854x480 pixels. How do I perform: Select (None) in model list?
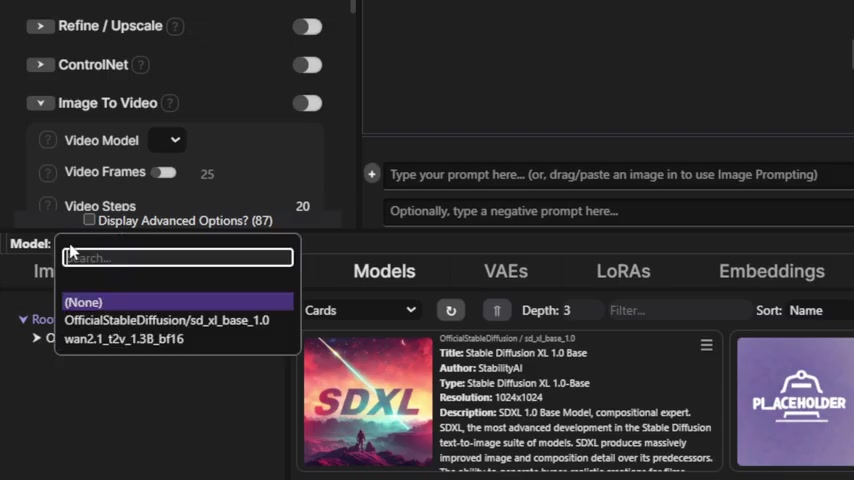[178, 302]
